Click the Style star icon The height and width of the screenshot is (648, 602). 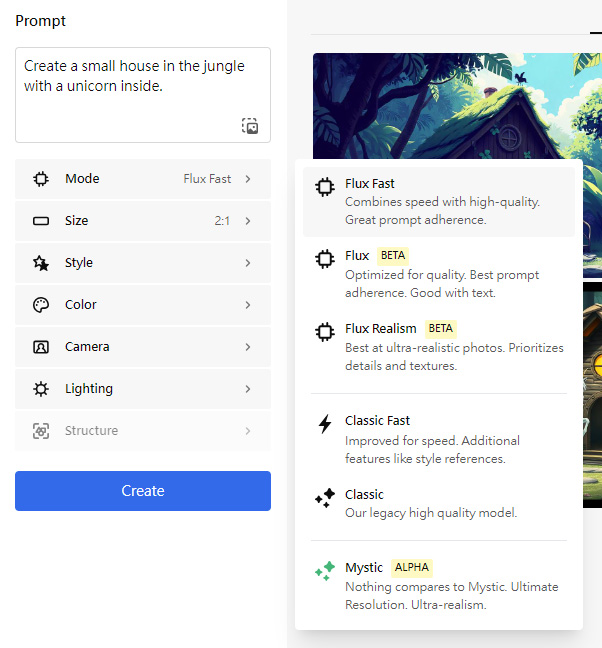(x=41, y=263)
